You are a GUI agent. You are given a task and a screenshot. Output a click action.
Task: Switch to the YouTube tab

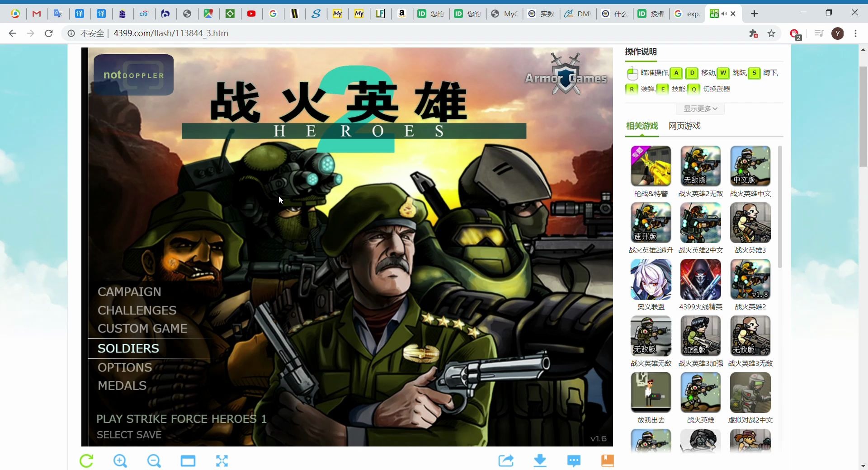pos(251,14)
